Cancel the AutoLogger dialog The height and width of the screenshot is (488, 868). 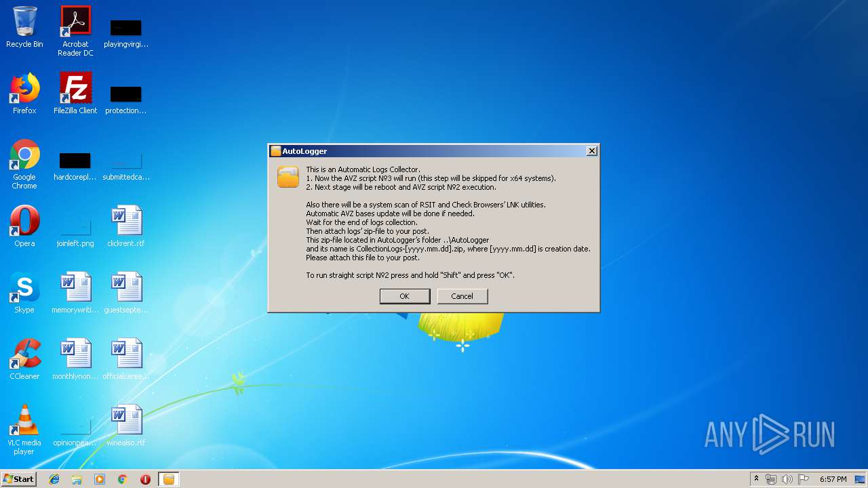(x=462, y=296)
